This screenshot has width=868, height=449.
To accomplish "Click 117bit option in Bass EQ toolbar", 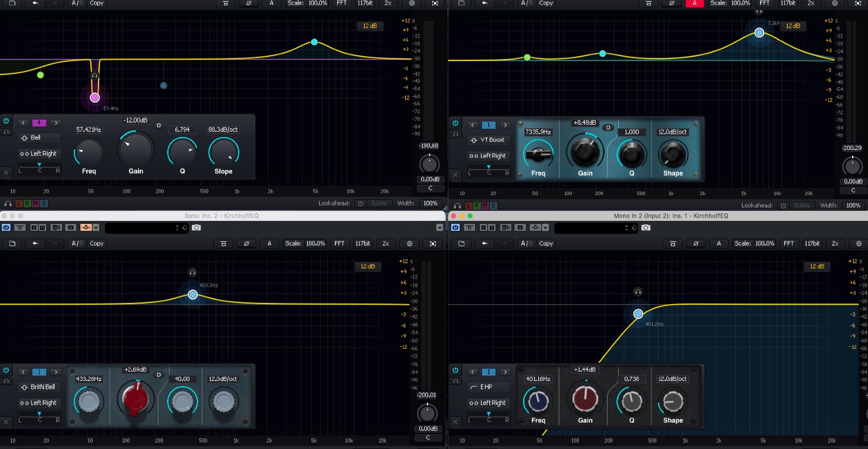I will (x=363, y=243).
